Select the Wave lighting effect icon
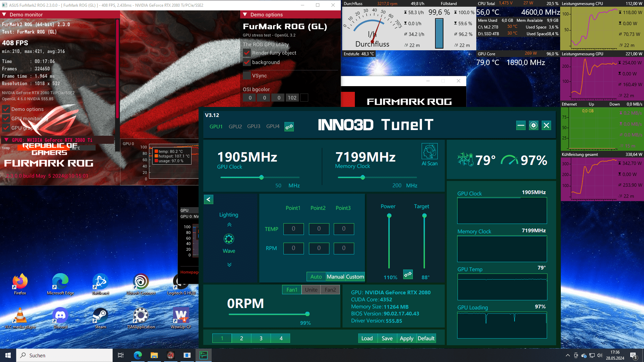Screen dimensions: 644x362 tap(229, 239)
